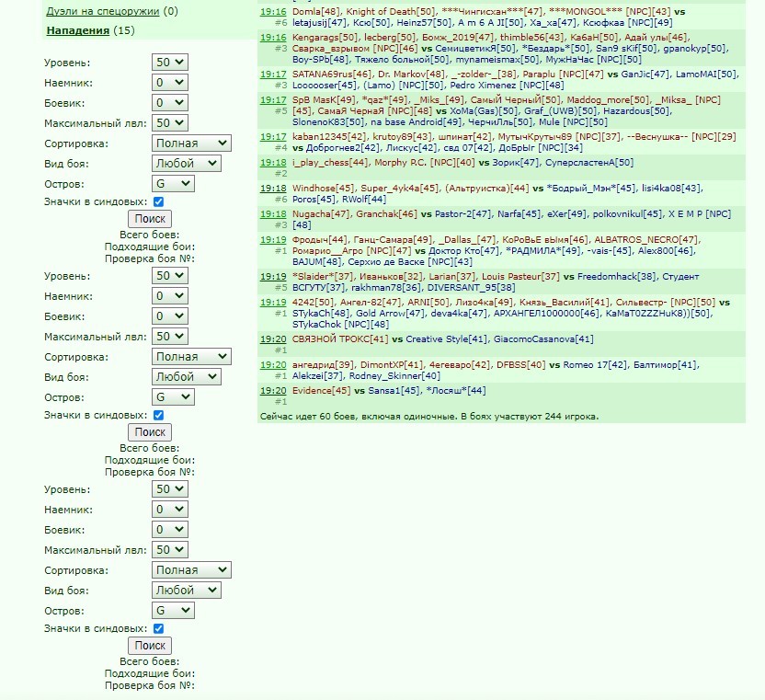765x700 pixels.
Task: Select player name СуперсластенА[50]
Action: pos(589,163)
